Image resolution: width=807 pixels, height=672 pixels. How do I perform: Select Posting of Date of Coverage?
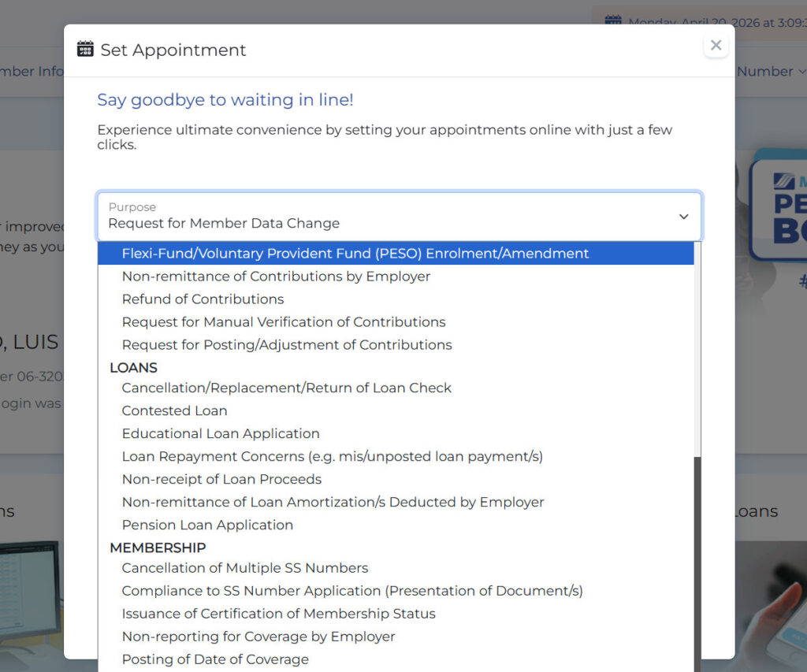[x=396, y=659]
